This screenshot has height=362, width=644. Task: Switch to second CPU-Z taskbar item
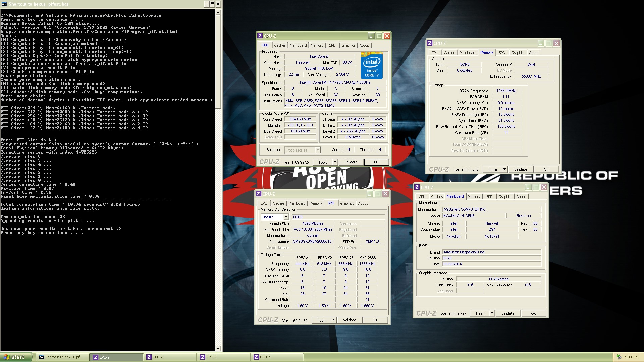coord(170,357)
